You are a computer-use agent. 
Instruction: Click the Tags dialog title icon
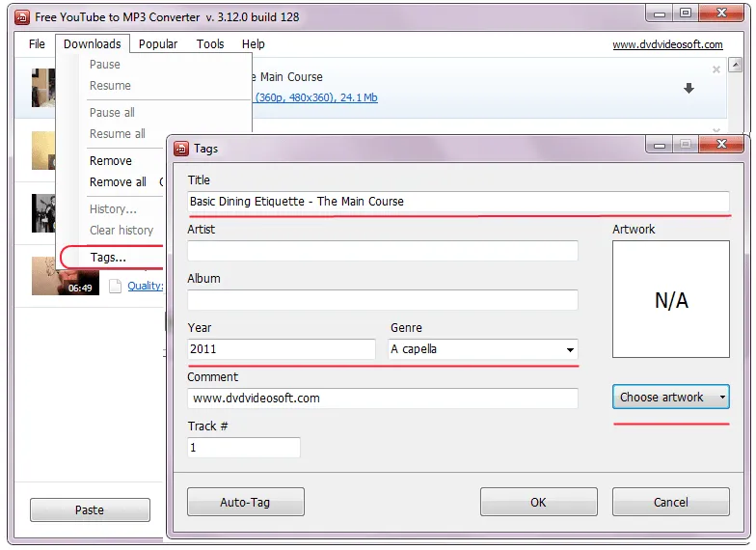tap(181, 149)
